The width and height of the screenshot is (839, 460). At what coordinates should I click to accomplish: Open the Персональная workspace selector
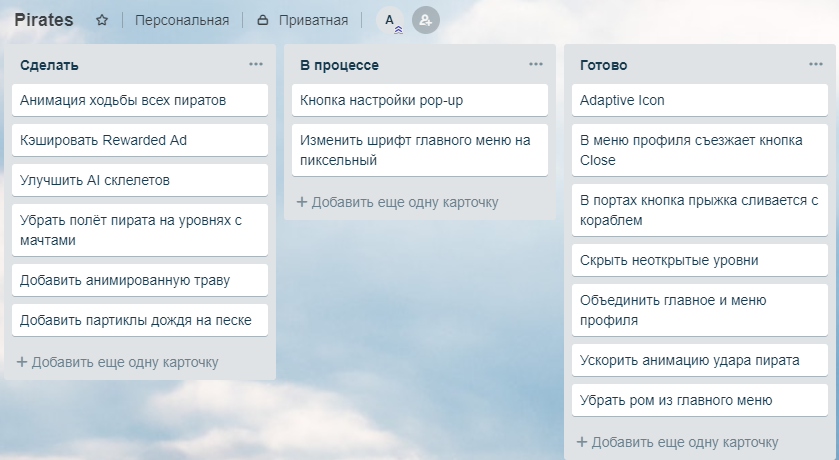(182, 20)
